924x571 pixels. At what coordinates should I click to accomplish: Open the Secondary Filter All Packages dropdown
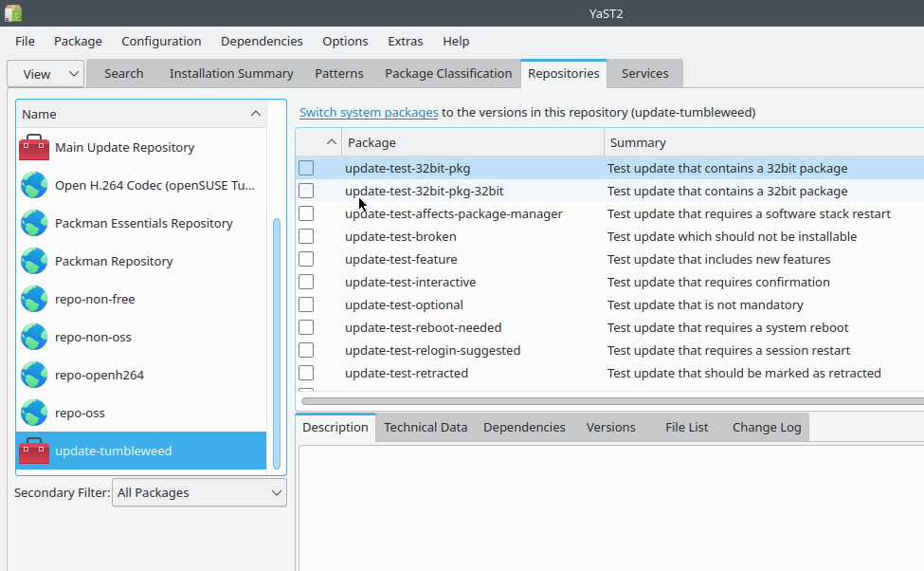tap(199, 492)
